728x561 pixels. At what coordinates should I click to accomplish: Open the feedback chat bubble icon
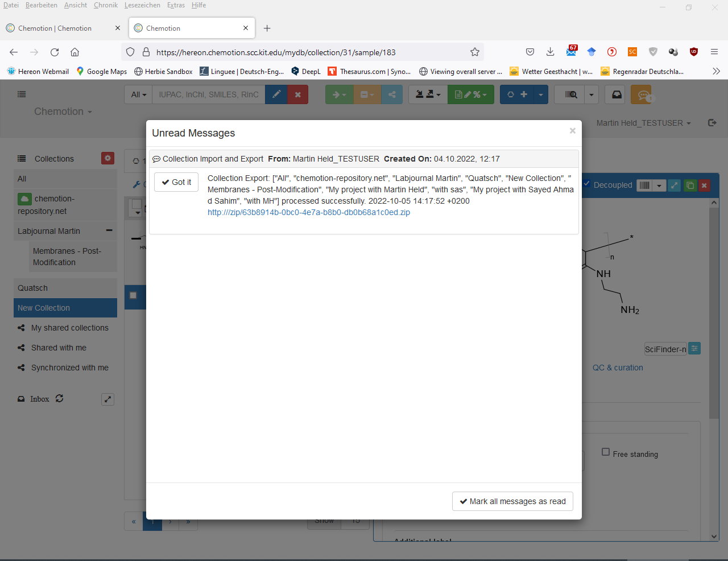point(642,94)
